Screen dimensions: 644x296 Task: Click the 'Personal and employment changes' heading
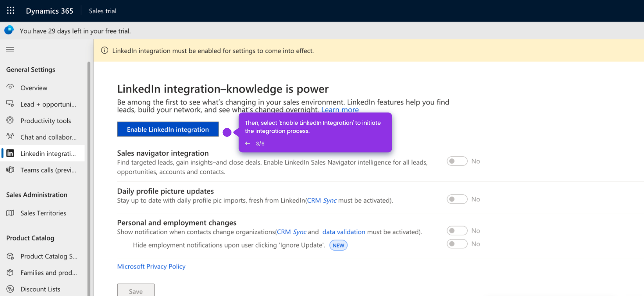click(x=177, y=222)
